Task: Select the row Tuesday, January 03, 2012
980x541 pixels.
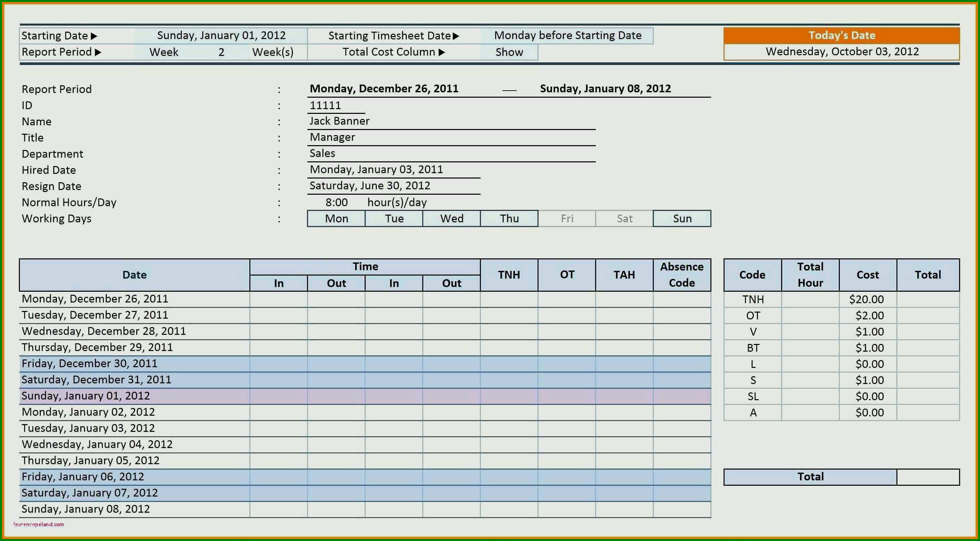Action: coord(365,428)
